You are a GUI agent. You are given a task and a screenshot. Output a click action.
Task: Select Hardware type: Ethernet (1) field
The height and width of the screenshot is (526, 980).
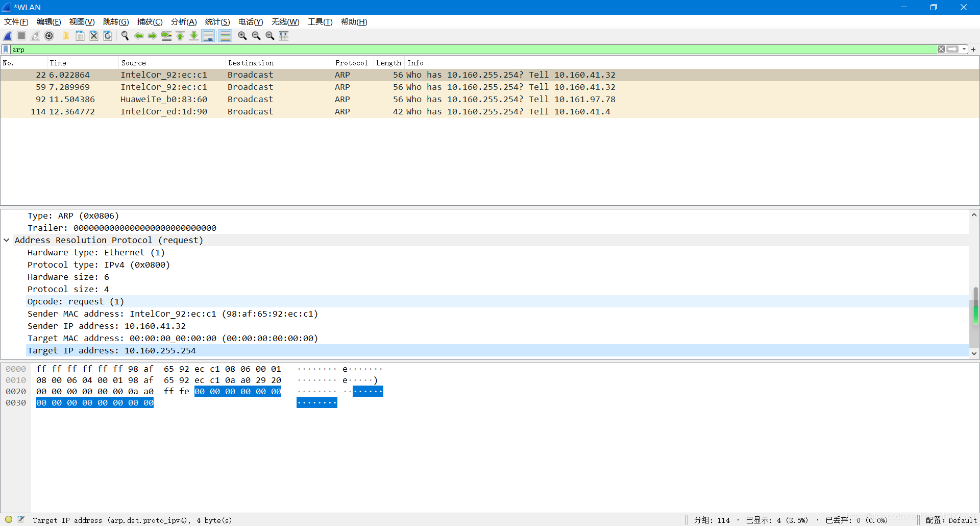coord(497,253)
